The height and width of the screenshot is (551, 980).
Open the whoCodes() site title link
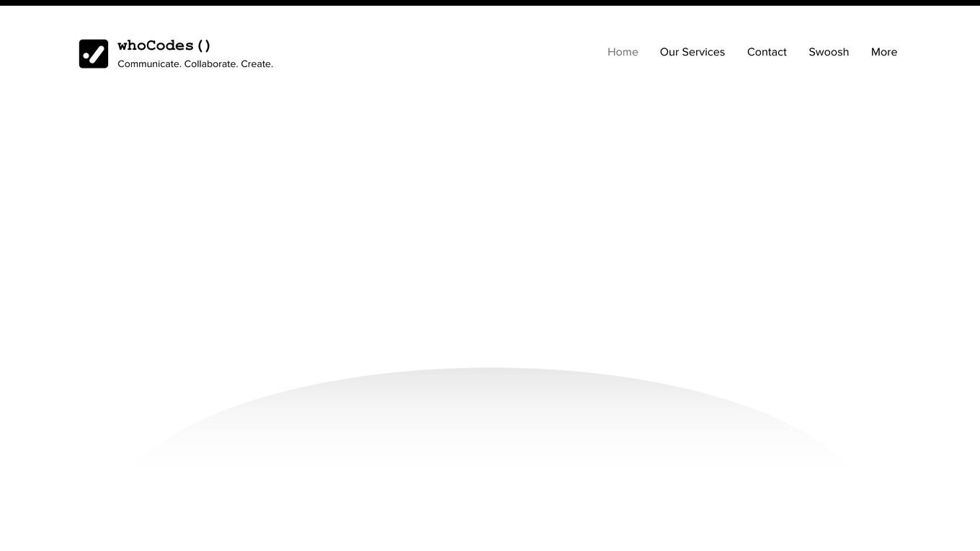point(164,45)
